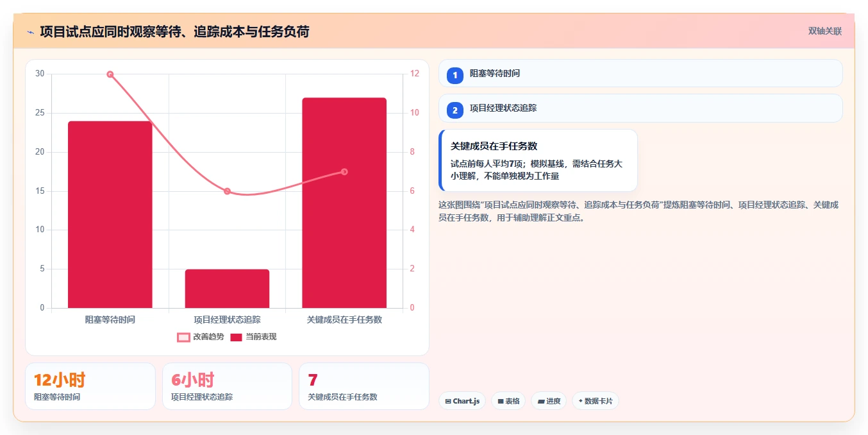
Task: Click x-axis label 关键成员在手任务数
Action: (344, 319)
